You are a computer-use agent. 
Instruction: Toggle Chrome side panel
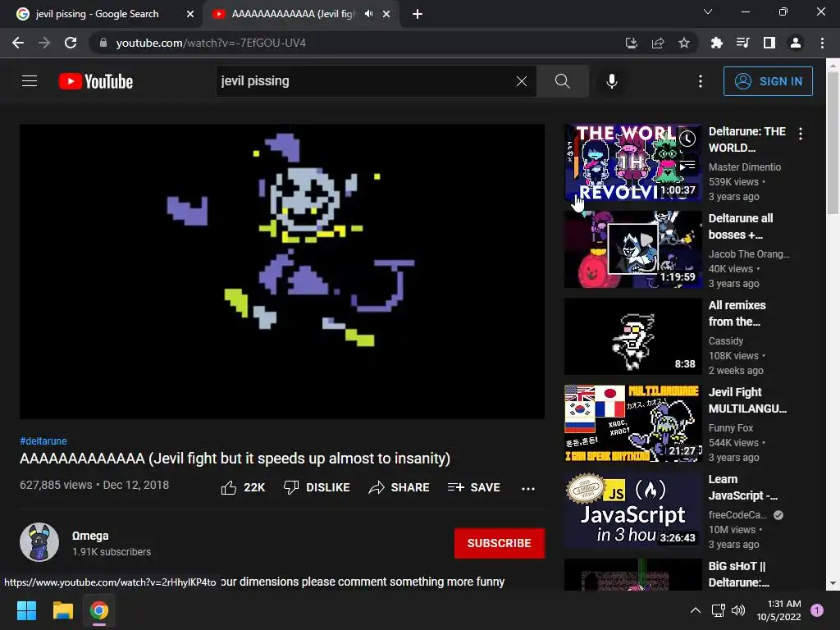click(769, 43)
